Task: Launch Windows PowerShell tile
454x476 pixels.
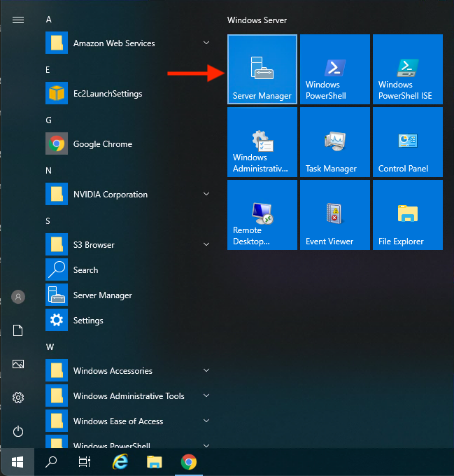Action: 335,69
